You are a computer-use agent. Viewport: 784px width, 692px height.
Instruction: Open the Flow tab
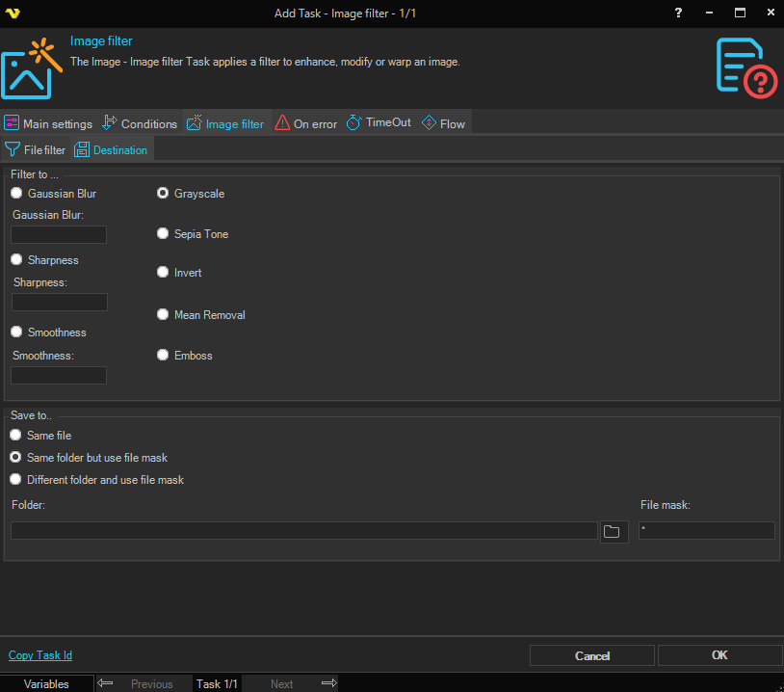(443, 123)
